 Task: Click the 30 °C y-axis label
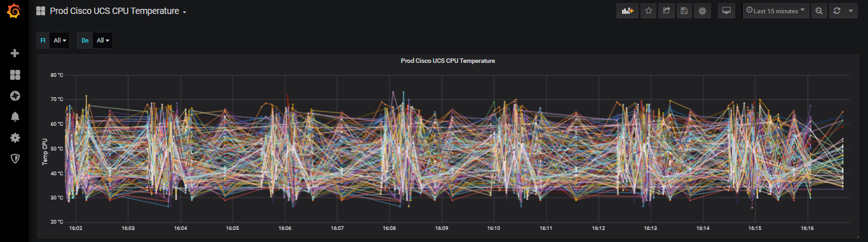(x=57, y=198)
